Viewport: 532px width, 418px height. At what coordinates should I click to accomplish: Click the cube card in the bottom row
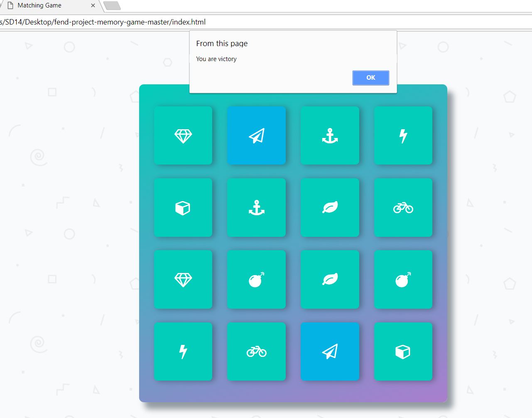point(403,352)
